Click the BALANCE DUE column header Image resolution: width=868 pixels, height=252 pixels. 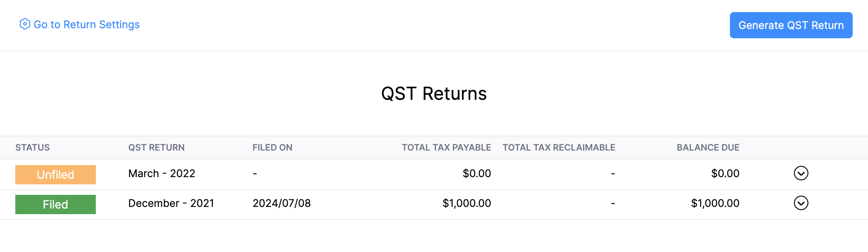(x=708, y=147)
